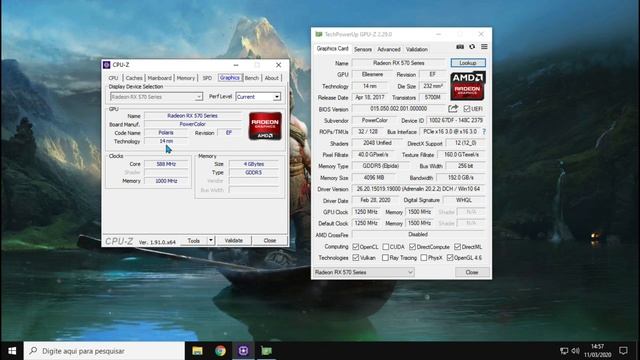Screen dimensions: 640x360
Task: Open the GPU-Z graphics card selector dropdown
Action: [364, 272]
